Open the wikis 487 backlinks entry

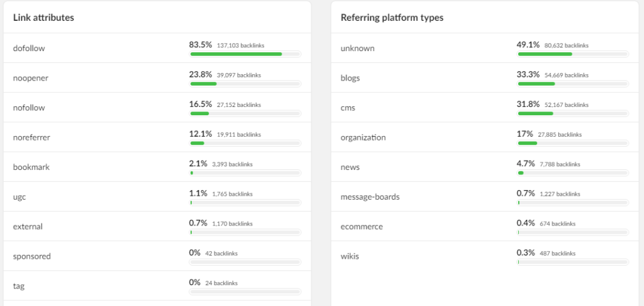(558, 253)
